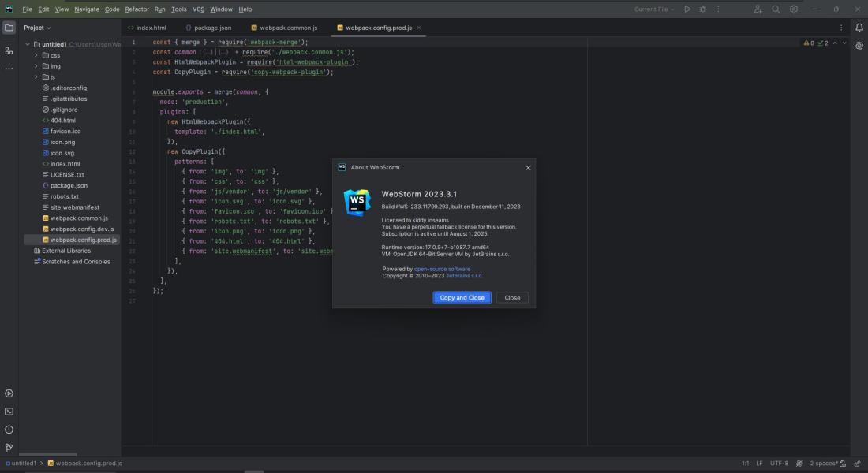868x473 pixels.
Task: Open Search Everywhere magnifier icon
Action: click(776, 9)
